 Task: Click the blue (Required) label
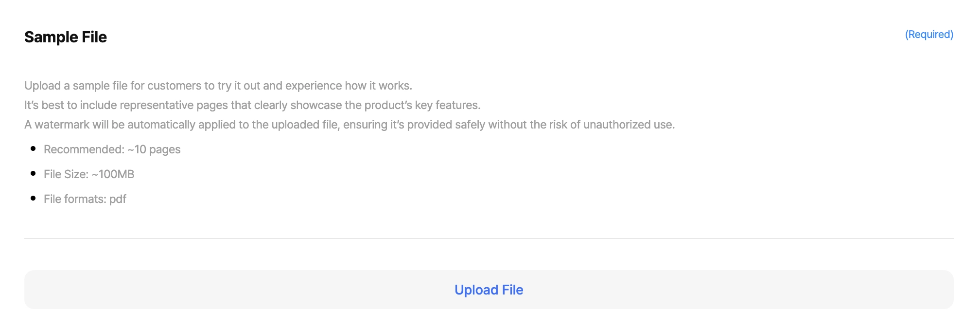(x=928, y=35)
